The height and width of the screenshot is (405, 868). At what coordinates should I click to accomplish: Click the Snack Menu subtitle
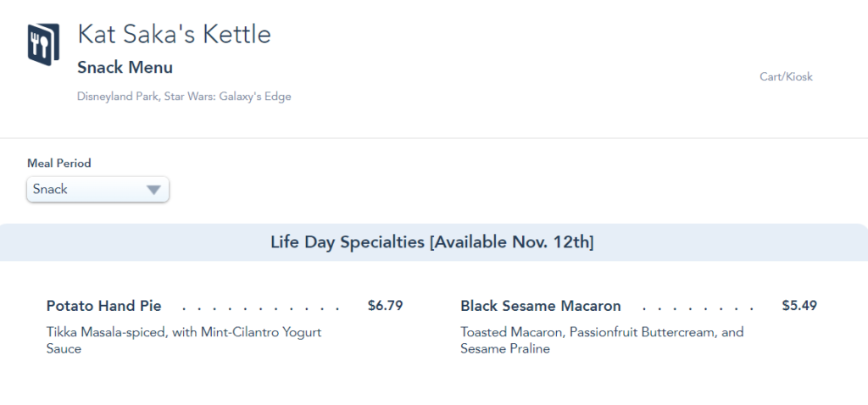(x=125, y=68)
